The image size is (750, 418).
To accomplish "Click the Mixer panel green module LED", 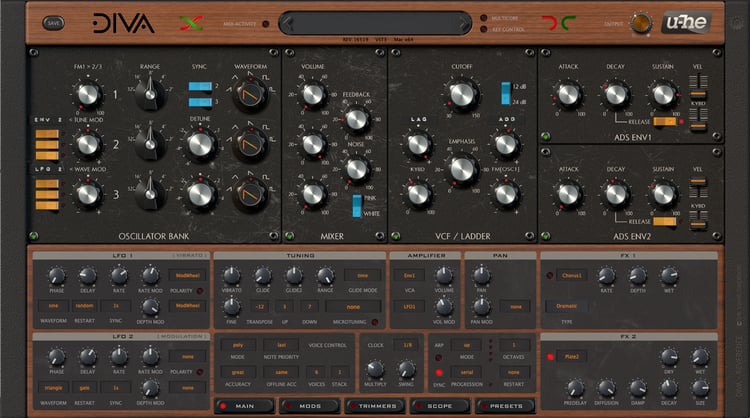I will click(289, 236).
